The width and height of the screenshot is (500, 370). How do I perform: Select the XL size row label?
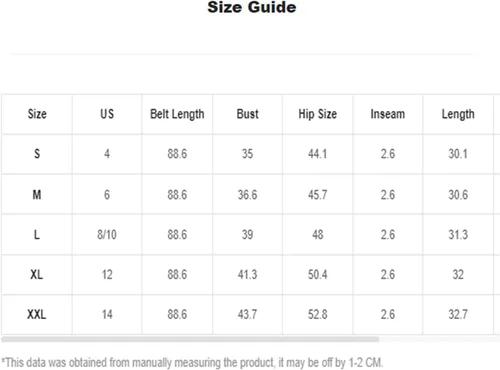click(37, 275)
